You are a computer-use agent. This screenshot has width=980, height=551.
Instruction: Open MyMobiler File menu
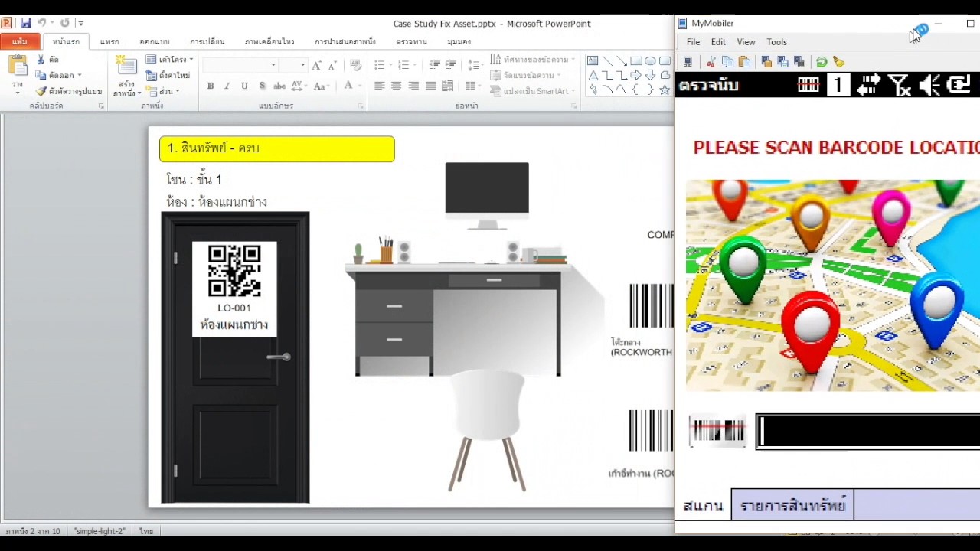(x=693, y=42)
